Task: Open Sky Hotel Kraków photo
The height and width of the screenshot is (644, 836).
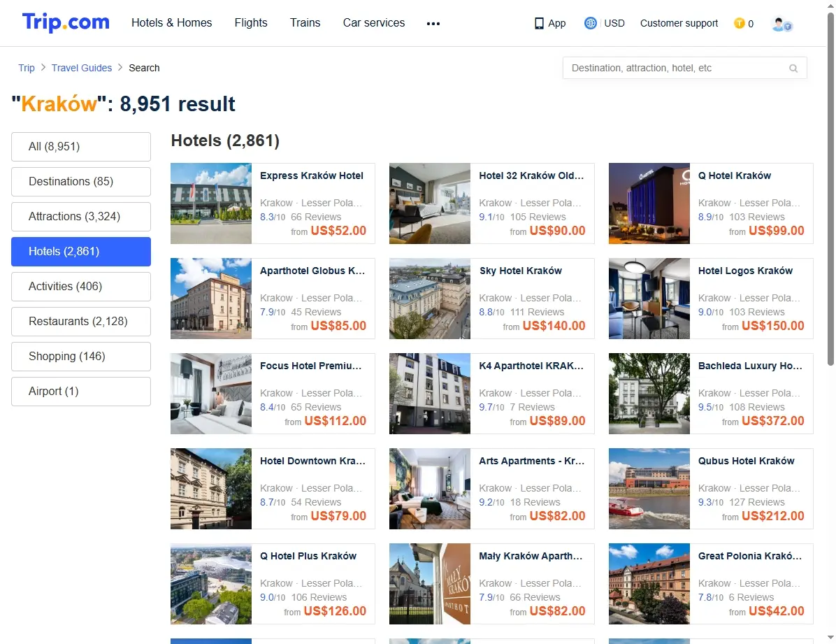Action: tap(430, 299)
